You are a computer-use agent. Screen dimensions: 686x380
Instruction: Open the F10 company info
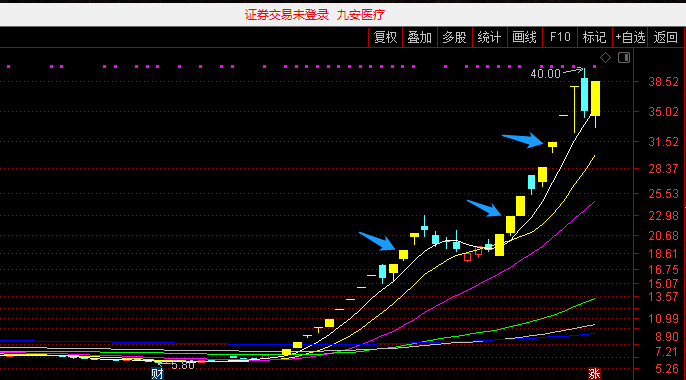[x=560, y=38]
